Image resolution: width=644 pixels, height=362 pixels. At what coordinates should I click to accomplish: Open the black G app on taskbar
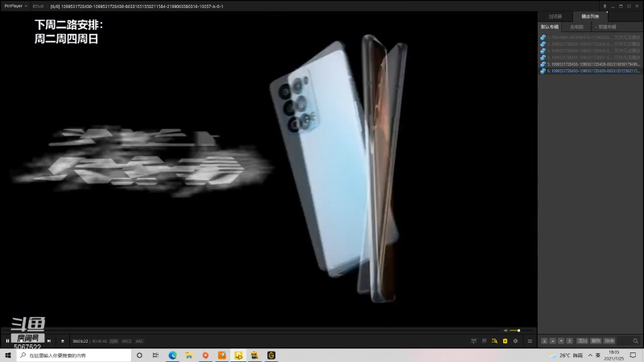coord(271,356)
